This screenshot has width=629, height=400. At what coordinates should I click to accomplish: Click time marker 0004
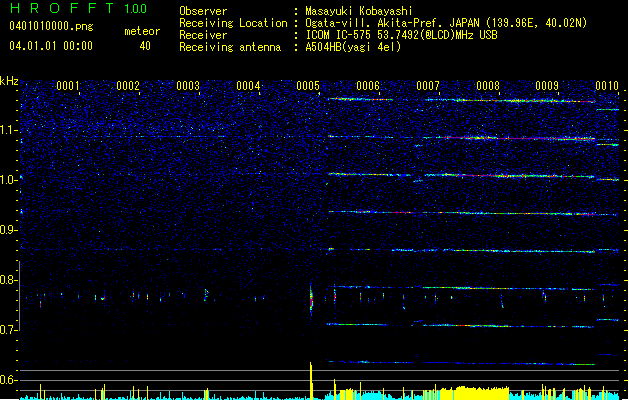[x=248, y=86]
